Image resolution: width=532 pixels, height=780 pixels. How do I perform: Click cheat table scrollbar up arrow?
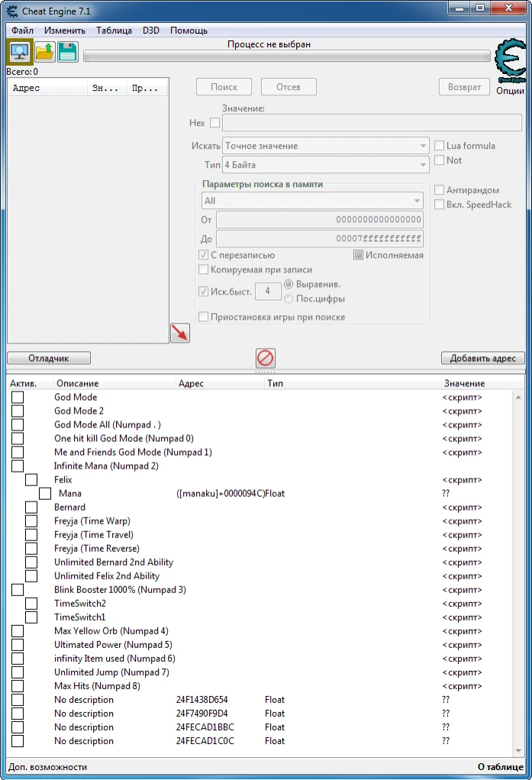click(x=518, y=397)
